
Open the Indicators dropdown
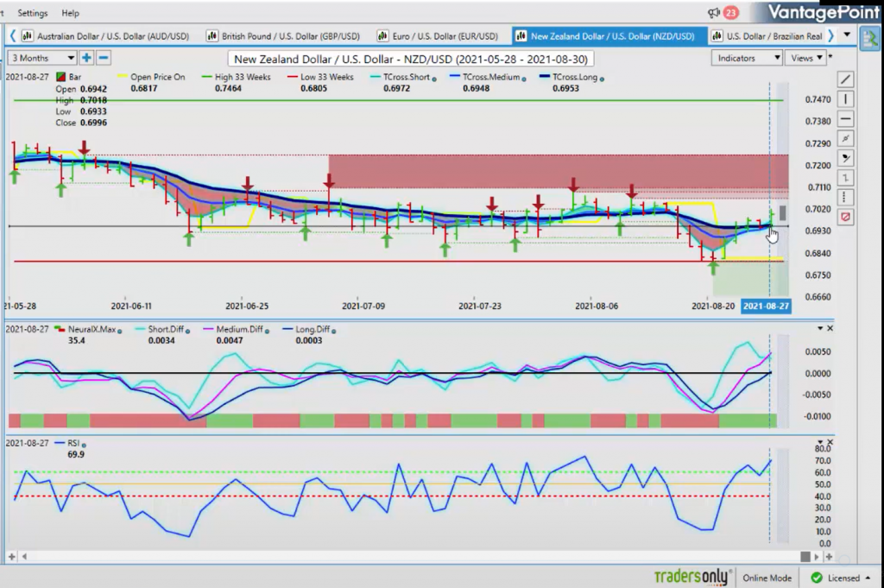tap(747, 58)
